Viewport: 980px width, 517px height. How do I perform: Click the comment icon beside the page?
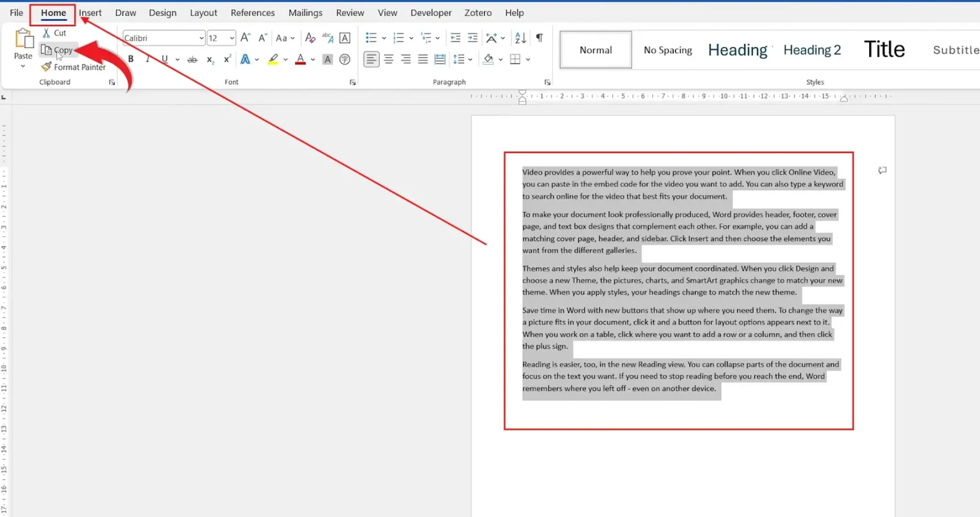(x=882, y=170)
